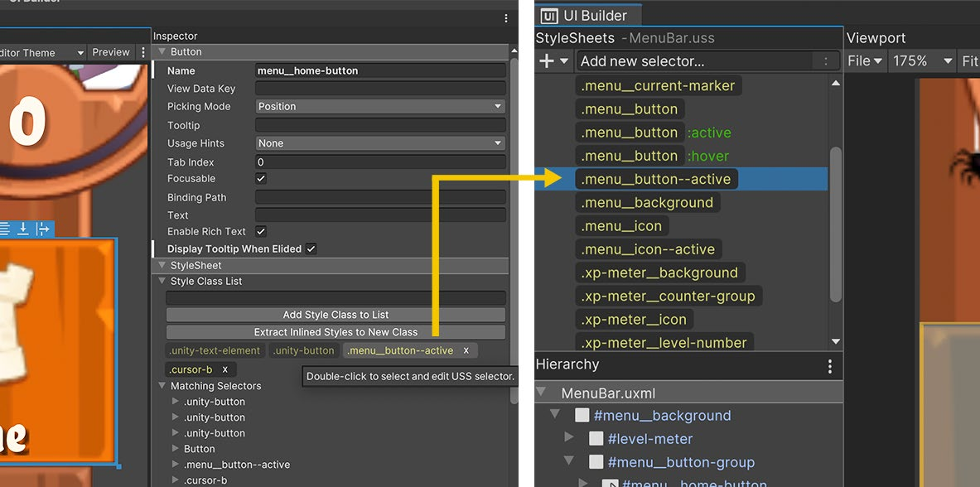
Task: Expand the #level-meter tree node
Action: [569, 438]
